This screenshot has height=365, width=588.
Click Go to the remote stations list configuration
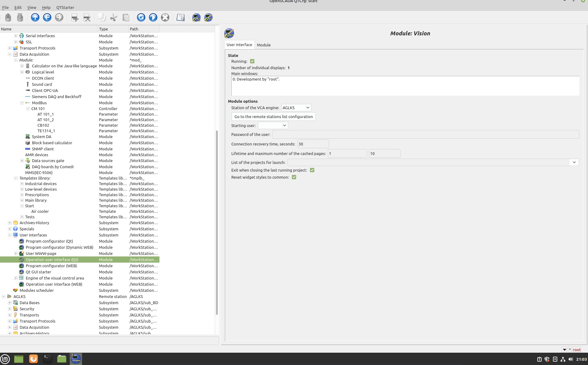coord(273,117)
